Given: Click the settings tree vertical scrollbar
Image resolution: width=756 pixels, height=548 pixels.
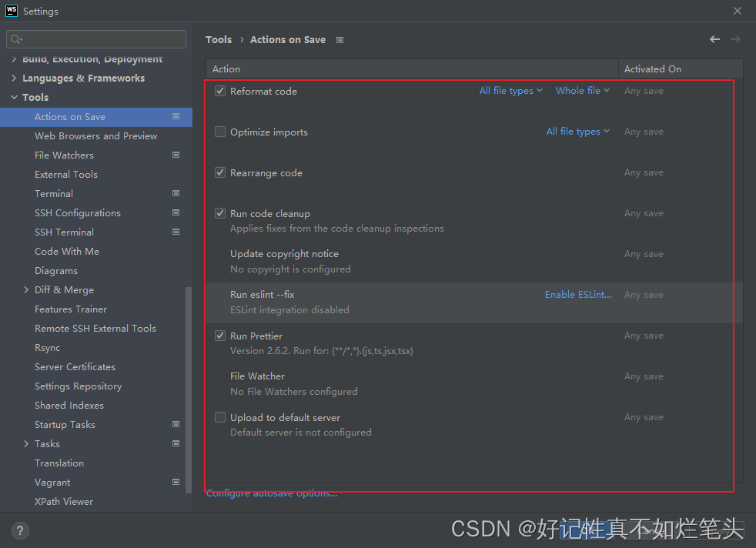Looking at the screenshot, I should tap(189, 390).
